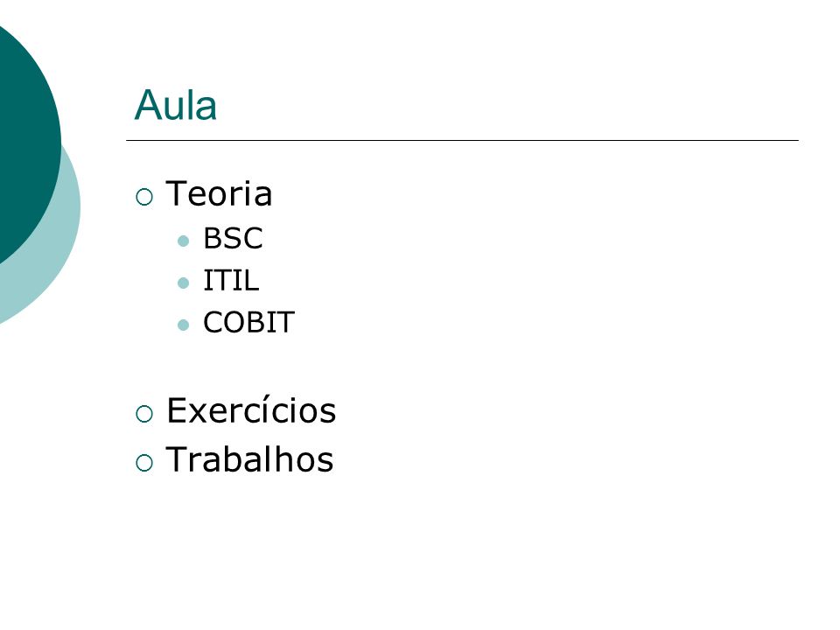
Task: Click the filled bullet next to ITIL
Action: (x=183, y=283)
